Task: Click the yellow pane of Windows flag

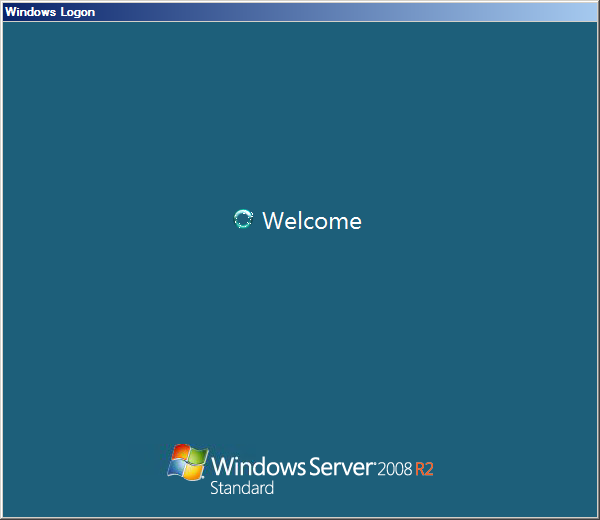Action: point(193,472)
